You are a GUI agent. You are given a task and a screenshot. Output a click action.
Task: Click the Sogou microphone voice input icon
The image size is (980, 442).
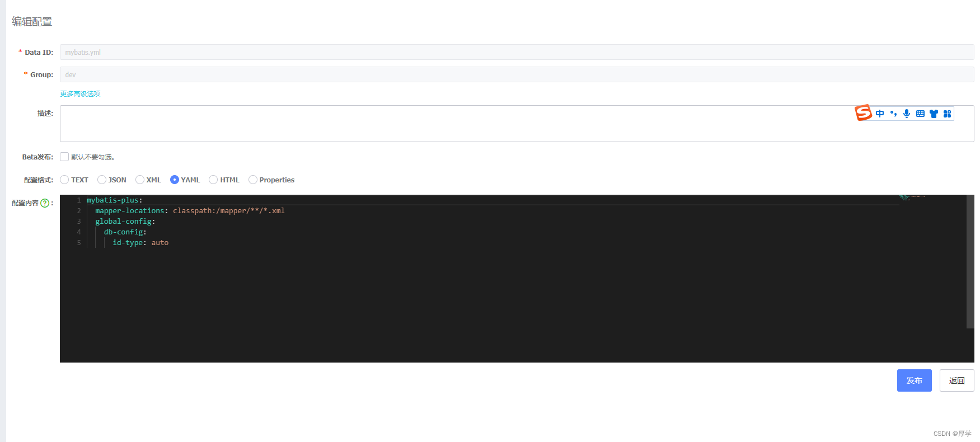(x=907, y=114)
